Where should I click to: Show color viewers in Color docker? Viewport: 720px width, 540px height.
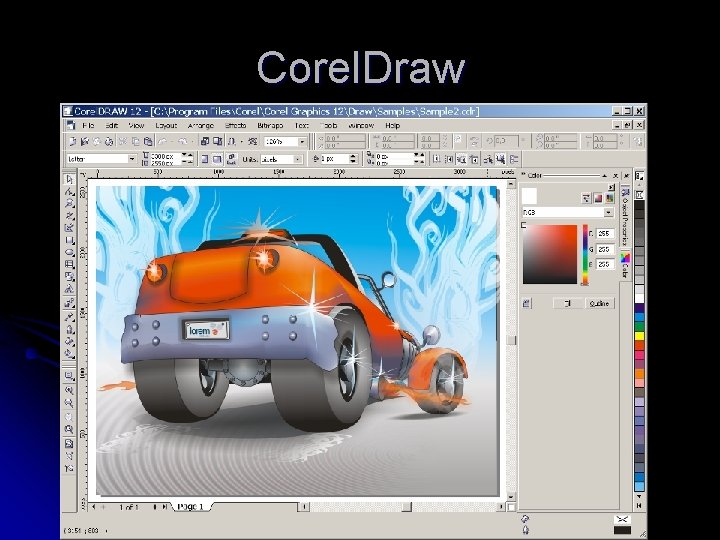(598, 198)
